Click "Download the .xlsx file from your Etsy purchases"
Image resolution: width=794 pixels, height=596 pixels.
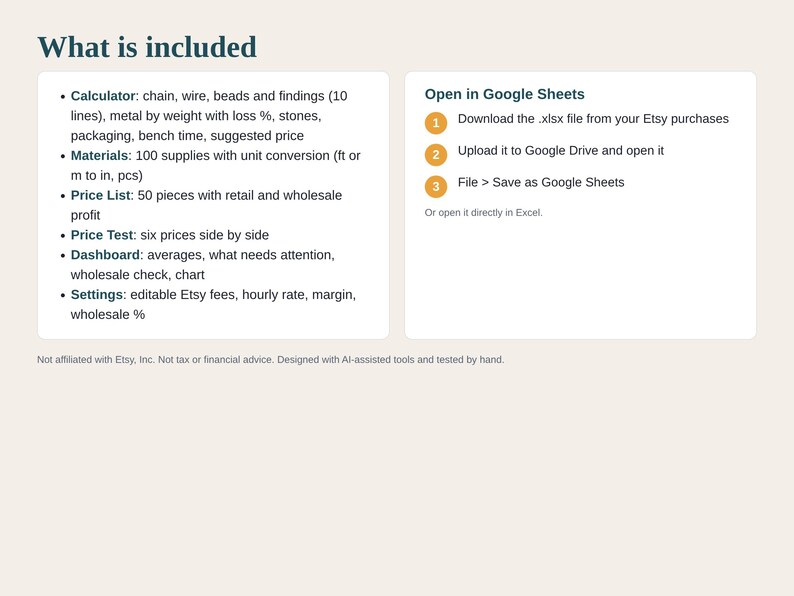[x=593, y=119]
